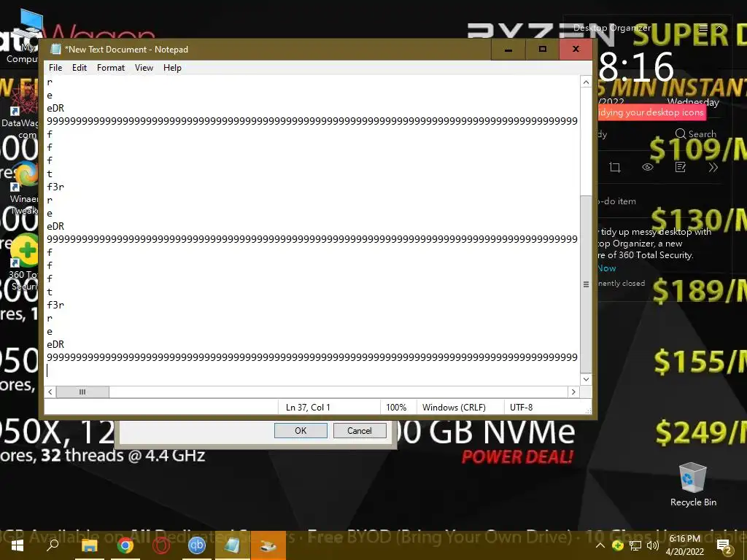Select the Winaero Tweaker desktop shortcut
This screenshot has width=747, height=560.
24,188
